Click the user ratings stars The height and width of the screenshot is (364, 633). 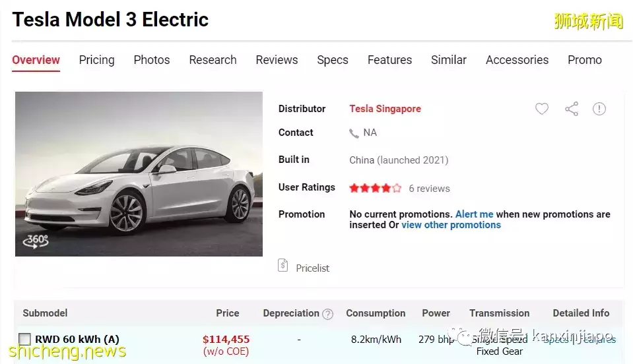pyautogui.click(x=375, y=188)
